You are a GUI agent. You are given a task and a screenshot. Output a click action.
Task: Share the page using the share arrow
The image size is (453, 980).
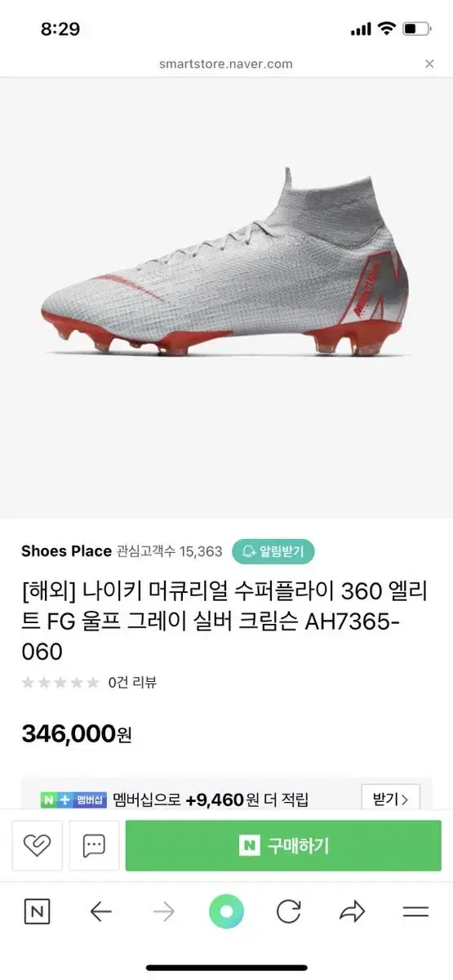[x=352, y=911]
